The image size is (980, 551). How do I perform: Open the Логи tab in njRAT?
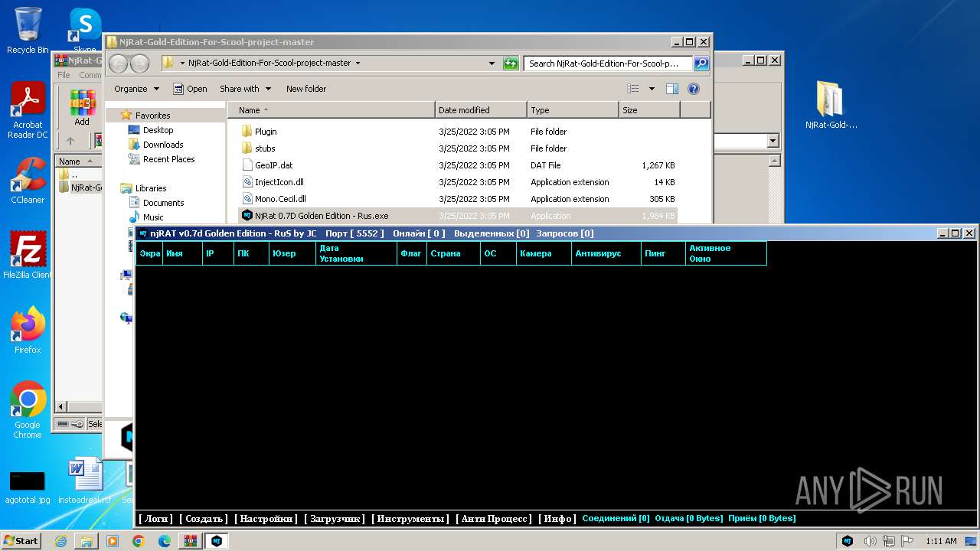coord(155,519)
